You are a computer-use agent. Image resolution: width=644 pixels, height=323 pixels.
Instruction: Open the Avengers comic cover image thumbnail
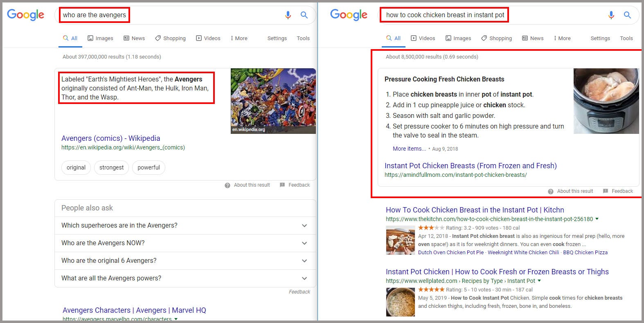(273, 101)
